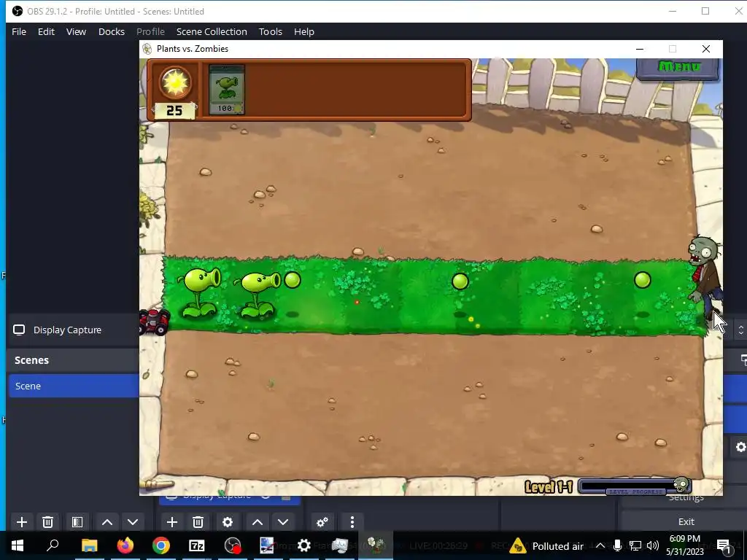Open scene filters icon in Scenes toolbar

coord(77,522)
